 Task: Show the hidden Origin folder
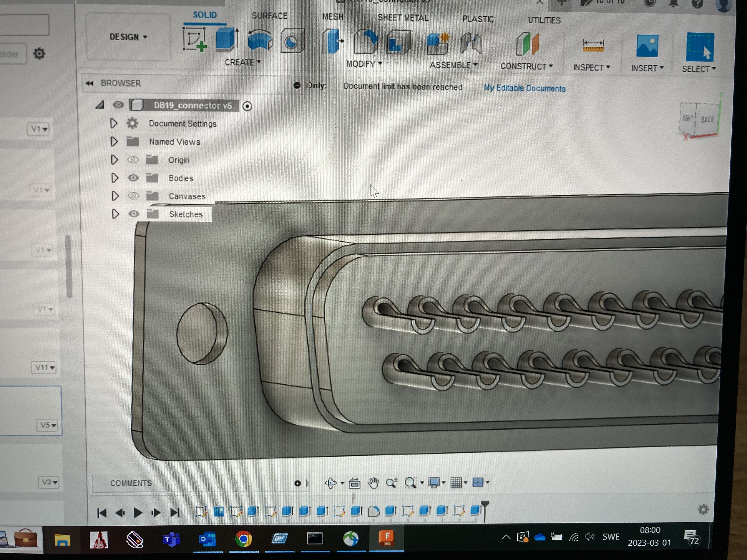pos(133,159)
